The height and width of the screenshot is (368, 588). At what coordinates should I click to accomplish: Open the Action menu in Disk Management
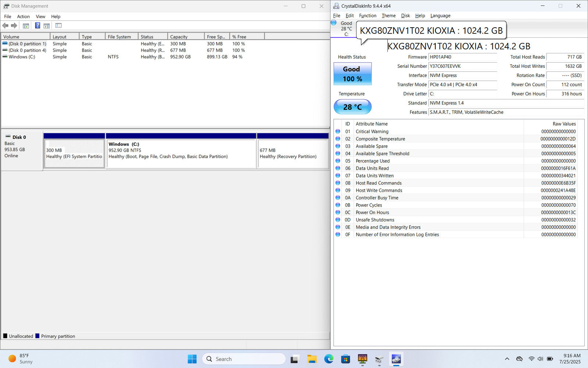[23, 17]
